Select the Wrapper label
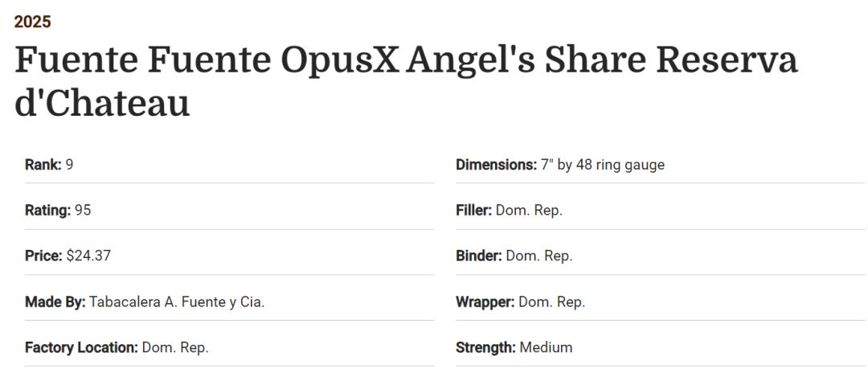 tap(485, 302)
